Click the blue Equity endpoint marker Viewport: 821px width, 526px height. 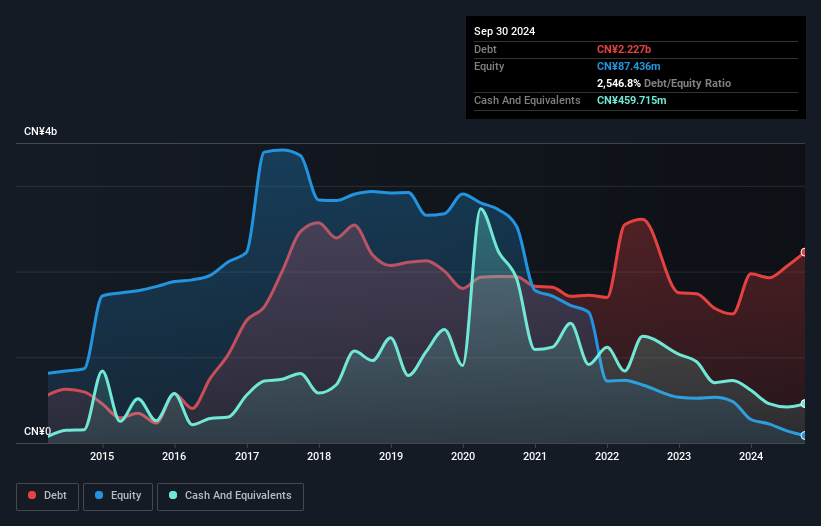click(804, 435)
